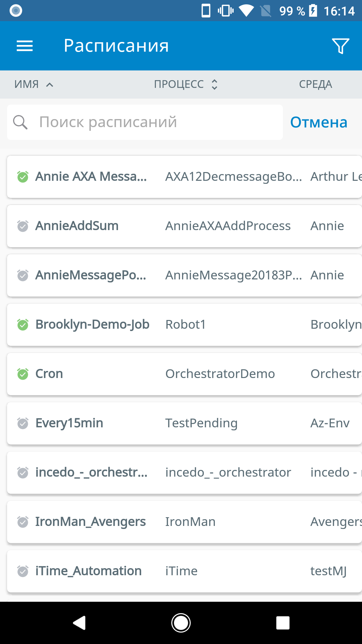Sort by name column arrow

click(50, 85)
